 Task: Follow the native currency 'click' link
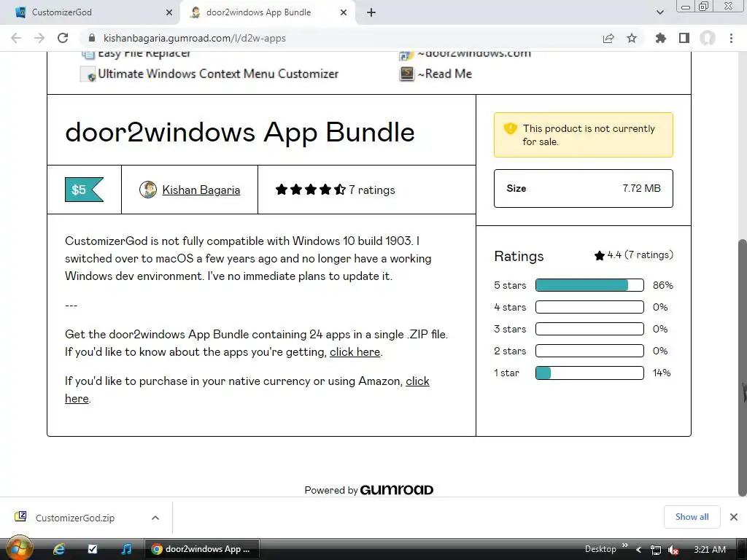click(417, 381)
